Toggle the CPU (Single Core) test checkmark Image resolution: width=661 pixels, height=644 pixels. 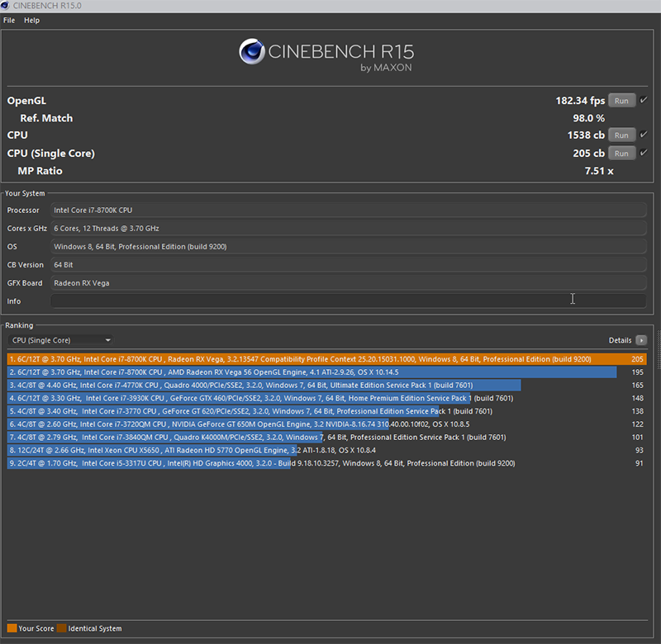pyautogui.click(x=644, y=153)
